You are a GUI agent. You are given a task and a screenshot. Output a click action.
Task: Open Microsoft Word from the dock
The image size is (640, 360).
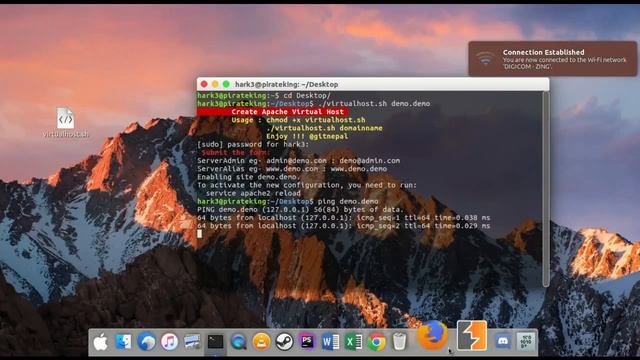330,342
